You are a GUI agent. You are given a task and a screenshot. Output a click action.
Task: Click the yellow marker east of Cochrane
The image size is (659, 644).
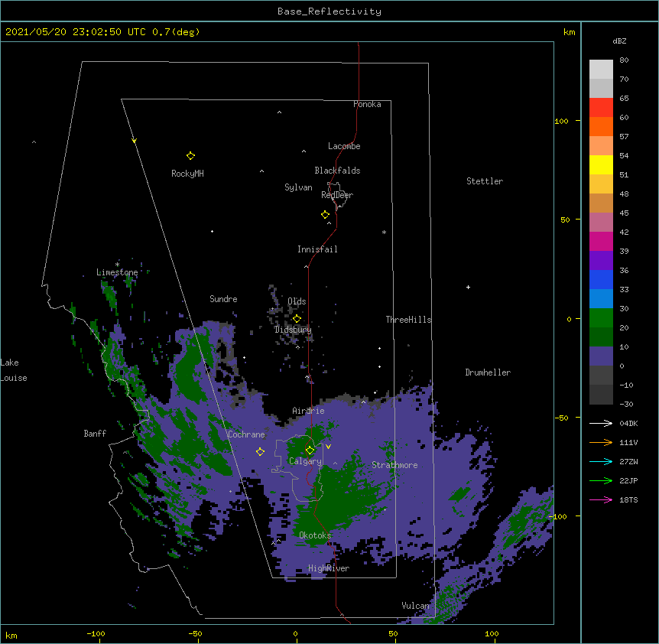pyautogui.click(x=260, y=452)
